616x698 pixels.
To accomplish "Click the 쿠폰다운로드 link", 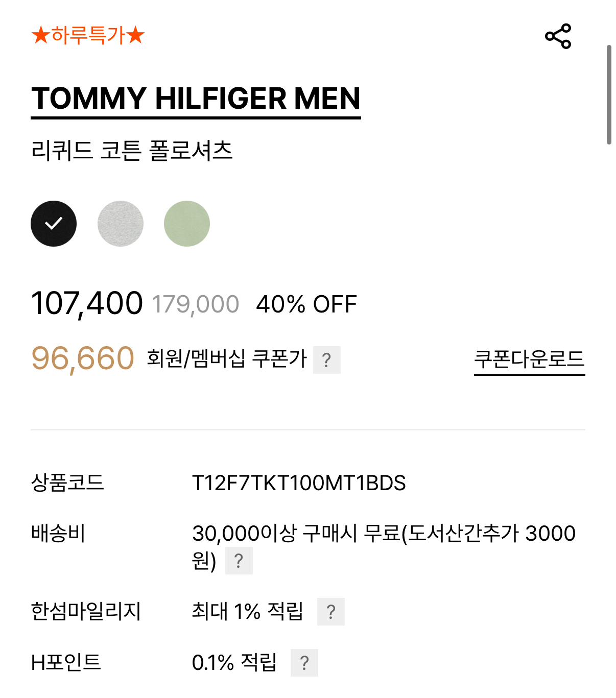I will 529,359.
